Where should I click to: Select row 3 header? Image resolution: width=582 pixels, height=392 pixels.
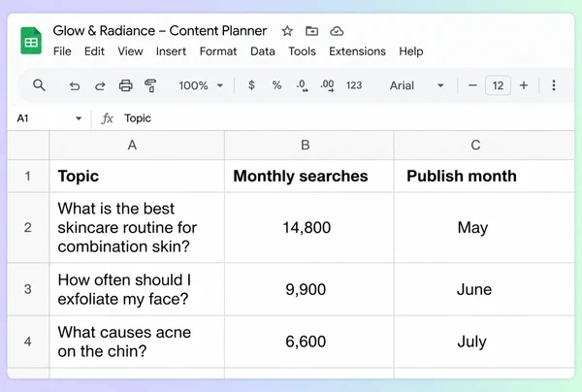coord(28,289)
